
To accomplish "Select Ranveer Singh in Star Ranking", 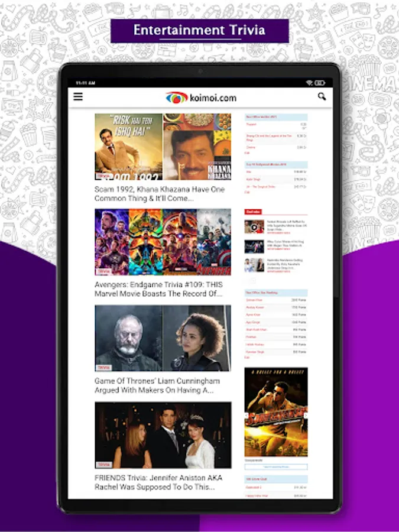I will (x=276, y=352).
